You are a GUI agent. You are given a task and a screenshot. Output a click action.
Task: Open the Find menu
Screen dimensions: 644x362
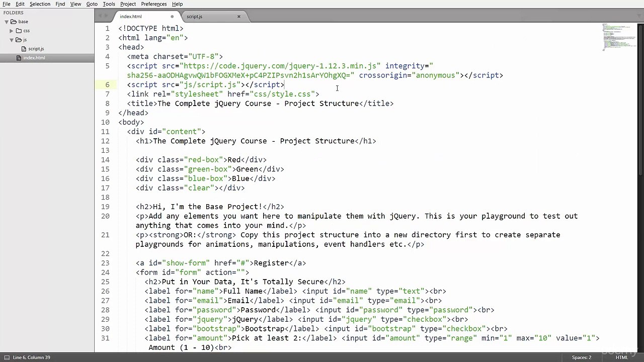[x=60, y=4]
